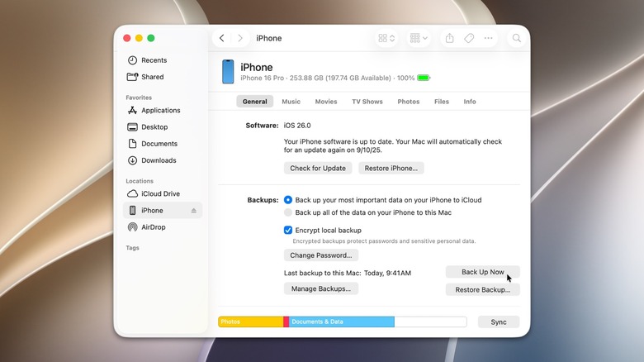Click Change Password... button
Viewport: 644px width, 362px height.
coord(321,255)
